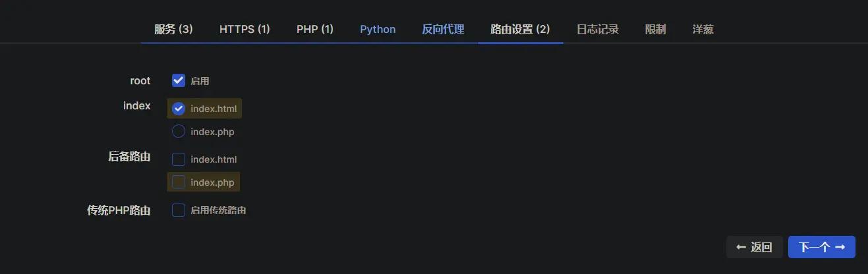Image resolution: width=868 pixels, height=274 pixels.
Task: Toggle the 启用传统路由 checkbox
Action: tap(178, 210)
